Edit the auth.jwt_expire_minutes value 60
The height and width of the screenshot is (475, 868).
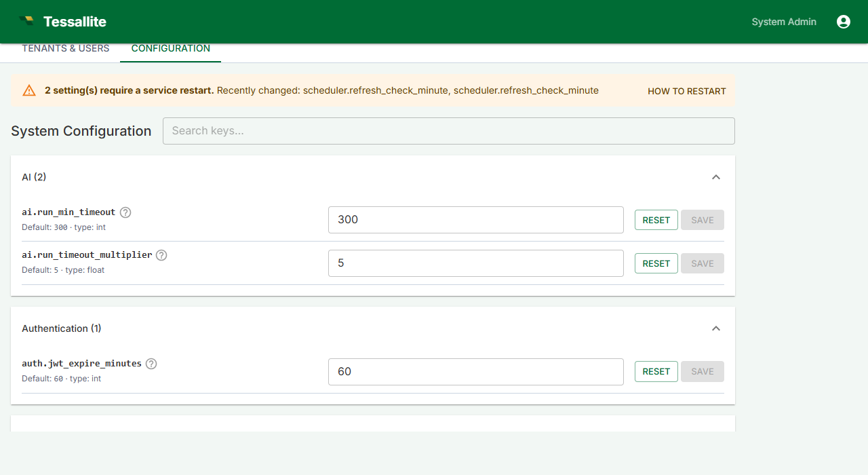476,372
